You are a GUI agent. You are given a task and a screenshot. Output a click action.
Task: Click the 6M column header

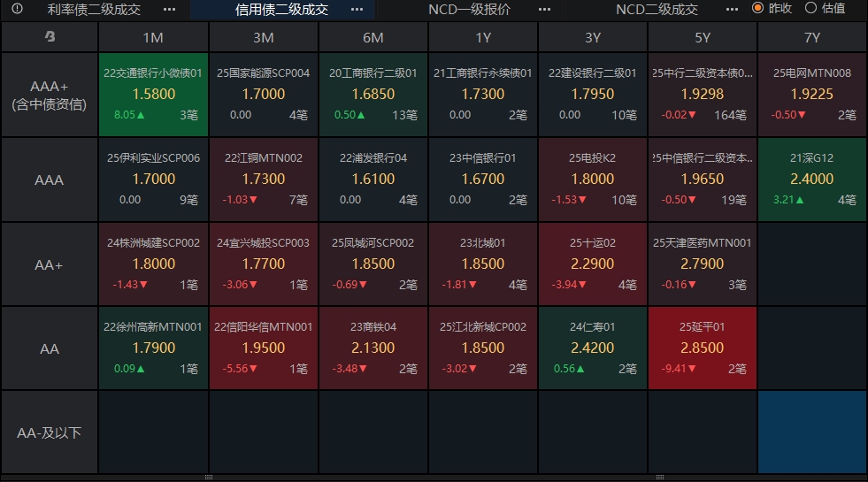(x=373, y=37)
